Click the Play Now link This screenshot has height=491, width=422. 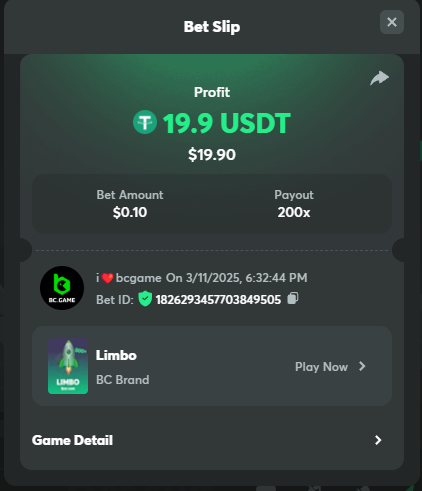pyautogui.click(x=321, y=367)
